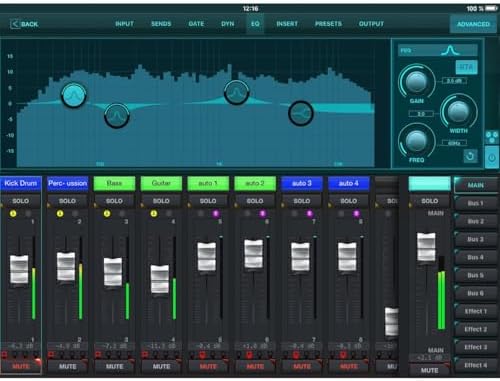The width and height of the screenshot is (500, 381).
Task: Click the FREQ knob
Action: click(x=416, y=140)
